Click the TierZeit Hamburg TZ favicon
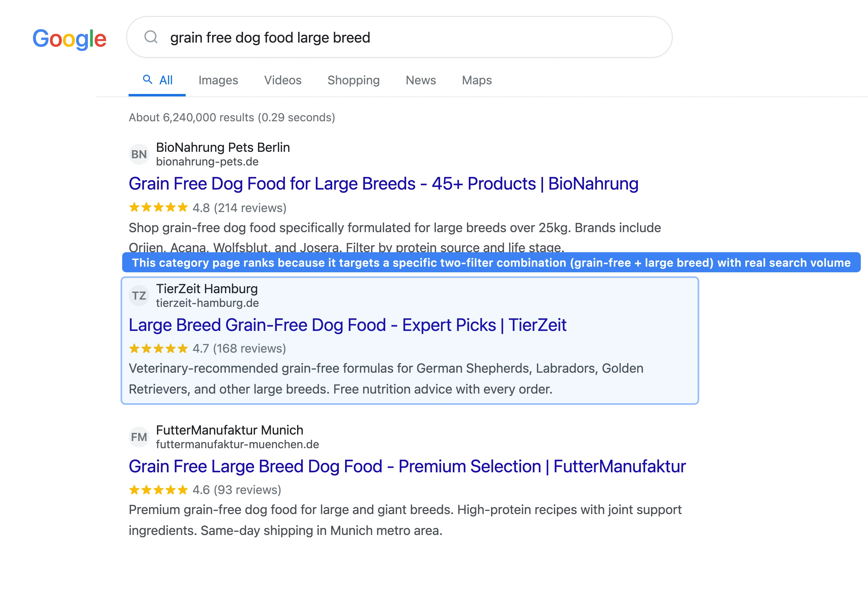 [139, 295]
